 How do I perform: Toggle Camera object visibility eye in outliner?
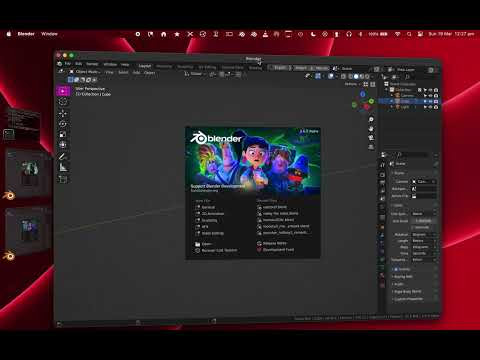pos(430,96)
